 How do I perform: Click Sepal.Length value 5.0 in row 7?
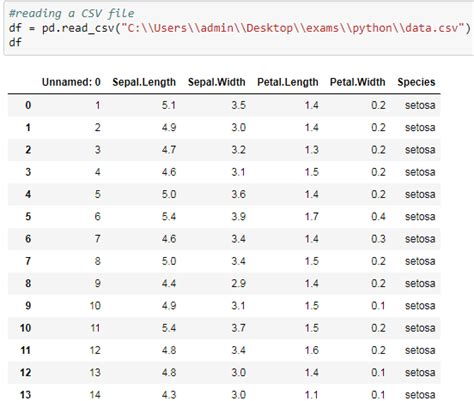click(x=169, y=261)
